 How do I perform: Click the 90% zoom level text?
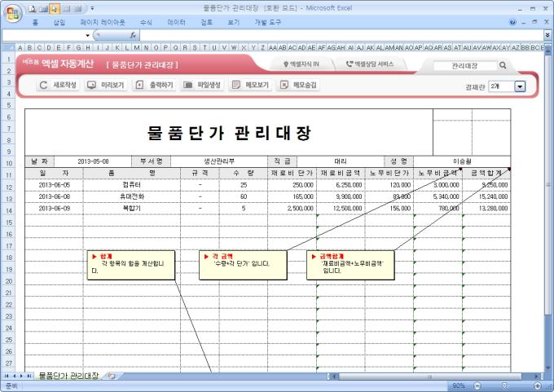[x=459, y=385]
